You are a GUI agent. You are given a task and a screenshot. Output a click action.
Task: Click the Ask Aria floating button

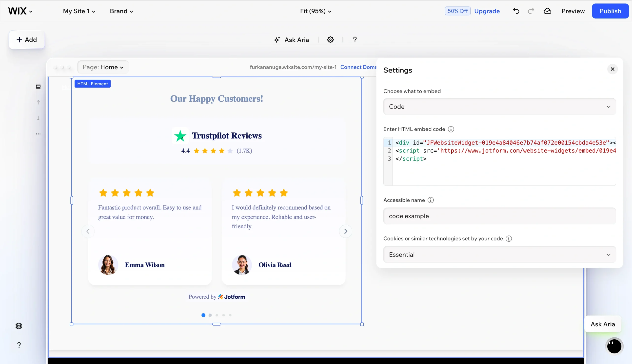pos(602,324)
